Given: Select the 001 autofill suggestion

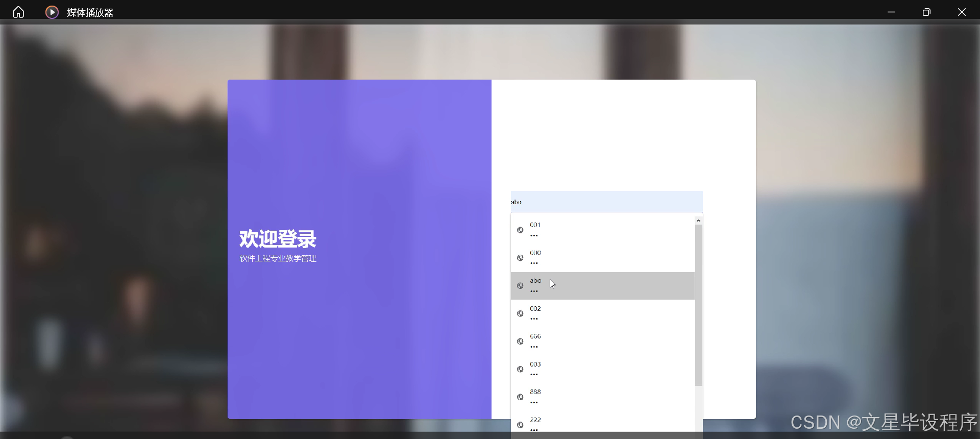Looking at the screenshot, I should coord(603,230).
